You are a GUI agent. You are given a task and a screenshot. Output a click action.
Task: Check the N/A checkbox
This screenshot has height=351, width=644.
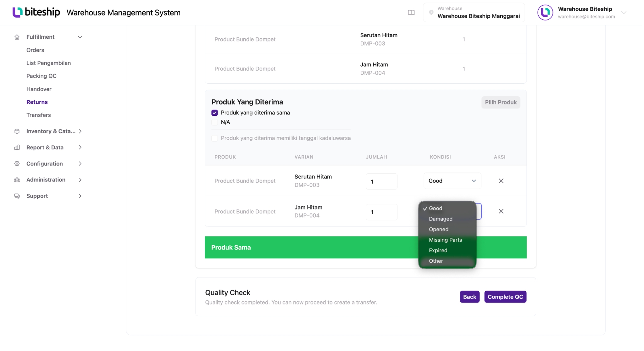pos(214,122)
